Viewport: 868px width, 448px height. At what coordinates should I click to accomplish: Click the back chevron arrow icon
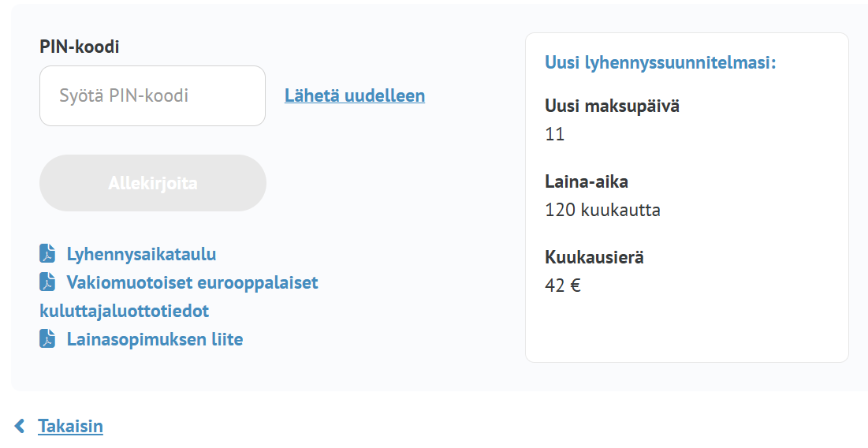pyautogui.click(x=20, y=427)
